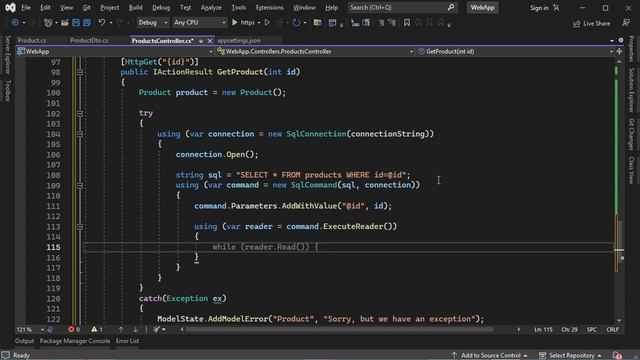Open the Build menu
This screenshot has width=640, height=360.
[x=136, y=7]
